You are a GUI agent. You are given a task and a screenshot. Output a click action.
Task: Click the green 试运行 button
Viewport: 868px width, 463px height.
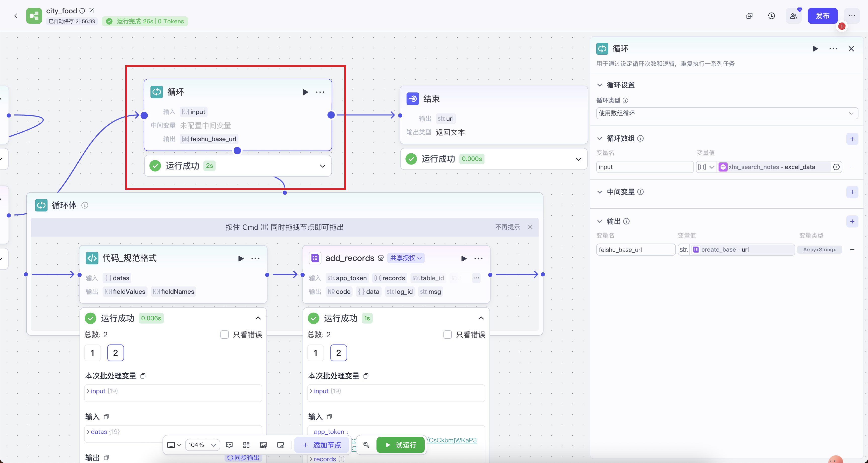(x=401, y=445)
